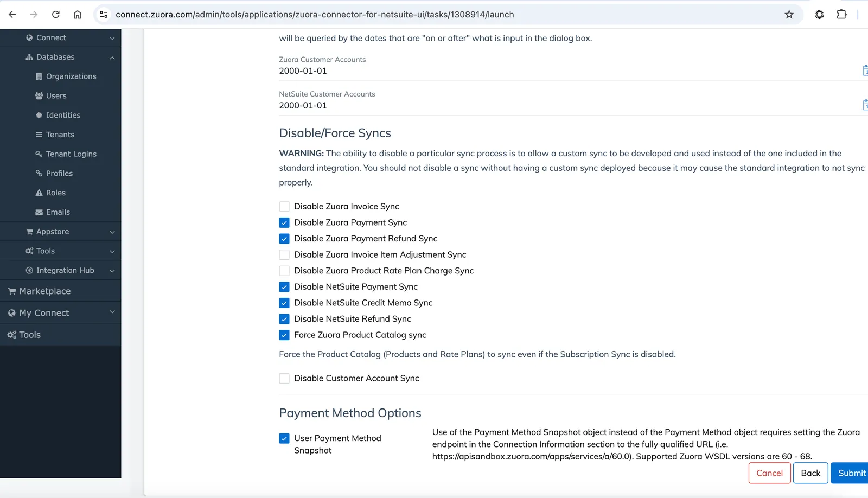Image resolution: width=868 pixels, height=498 pixels.
Task: Uncheck Force Zuora Product Catalog sync
Action: coord(284,335)
